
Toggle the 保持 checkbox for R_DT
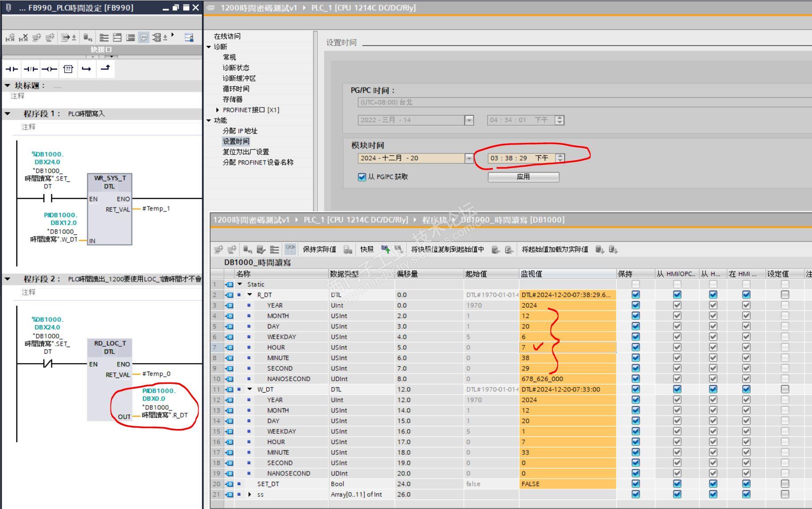pyautogui.click(x=636, y=295)
